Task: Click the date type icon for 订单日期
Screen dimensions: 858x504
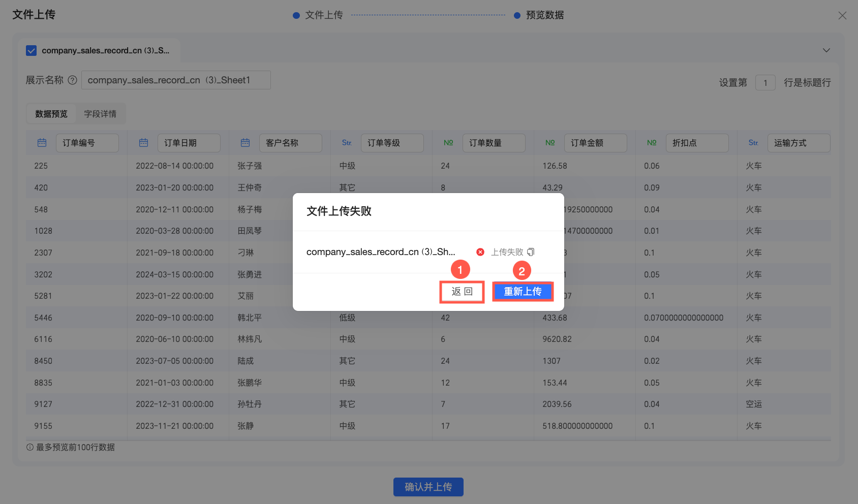Action: tap(144, 143)
